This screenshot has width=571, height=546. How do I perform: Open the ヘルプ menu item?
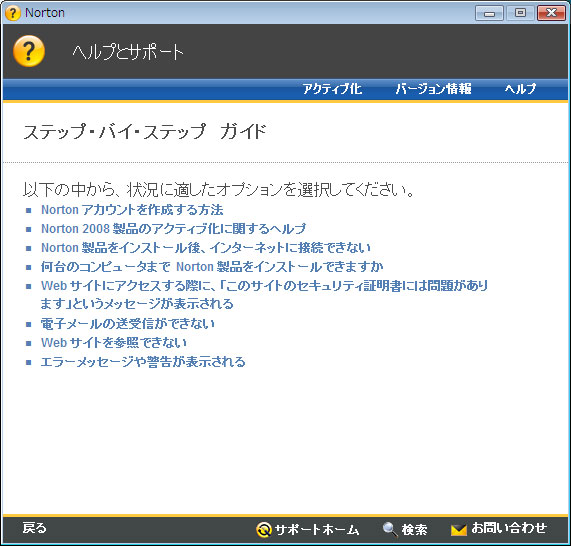click(x=520, y=89)
